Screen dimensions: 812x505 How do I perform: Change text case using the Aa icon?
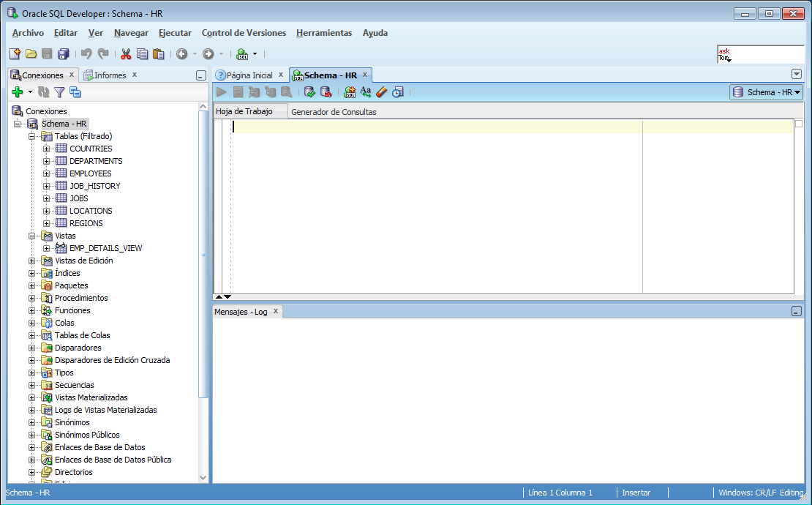(365, 91)
